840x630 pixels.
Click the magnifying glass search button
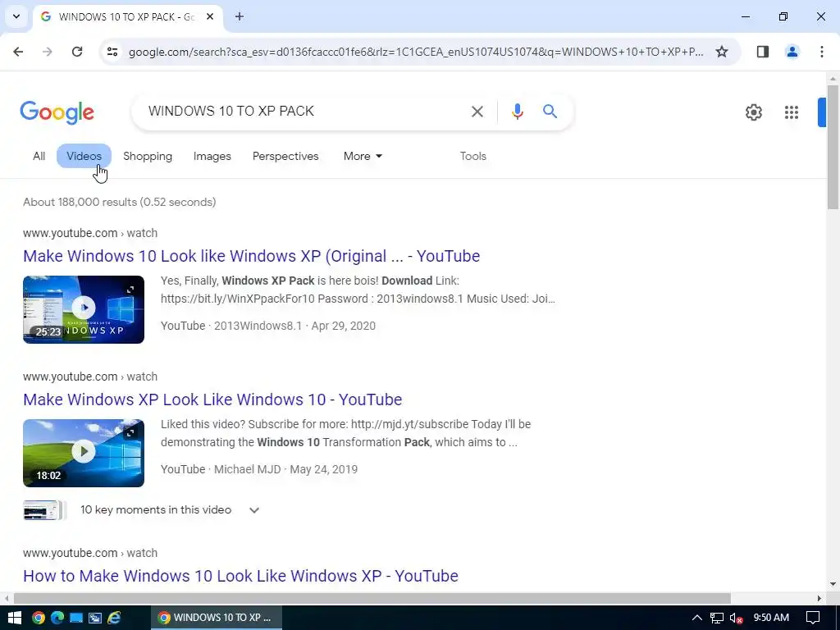click(550, 112)
